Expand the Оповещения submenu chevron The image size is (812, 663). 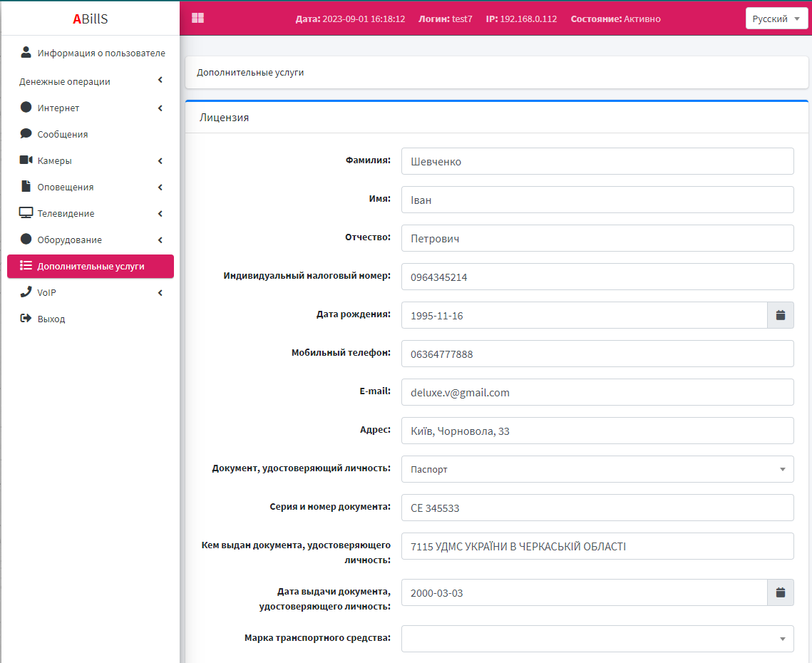160,187
